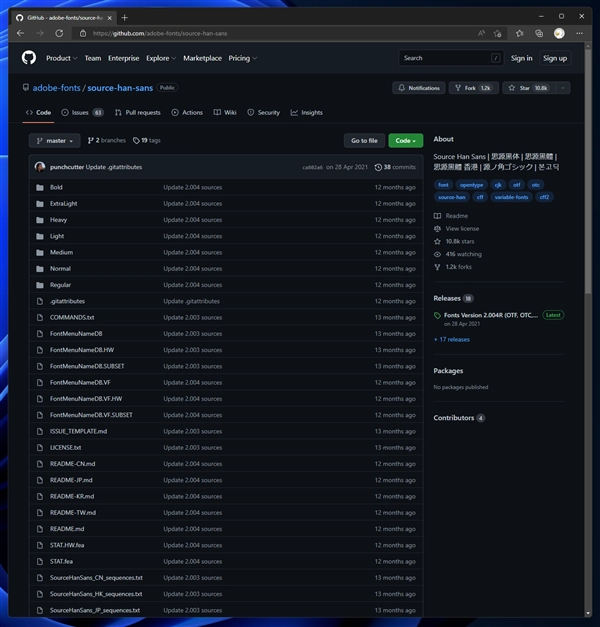The image size is (600, 627).
Task: Open browser settings and more ellipsis
Action: (579, 34)
